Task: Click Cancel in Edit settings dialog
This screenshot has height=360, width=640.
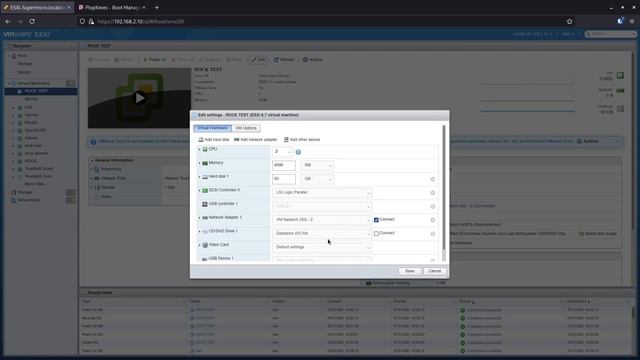Action: point(435,271)
